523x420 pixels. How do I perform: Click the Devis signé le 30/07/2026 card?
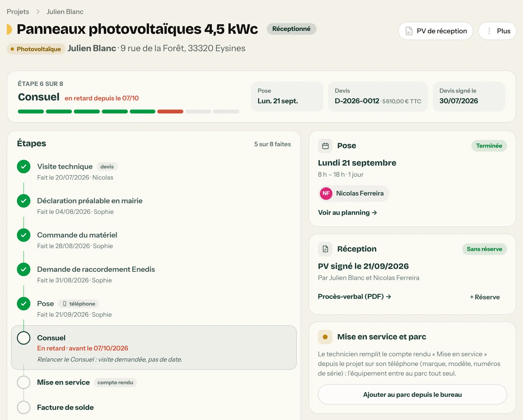469,96
